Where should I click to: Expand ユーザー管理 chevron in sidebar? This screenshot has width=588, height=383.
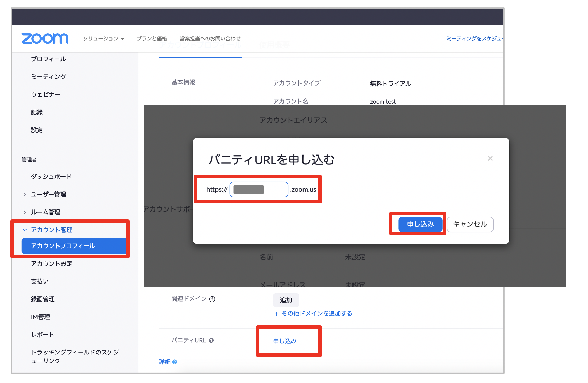25,194
